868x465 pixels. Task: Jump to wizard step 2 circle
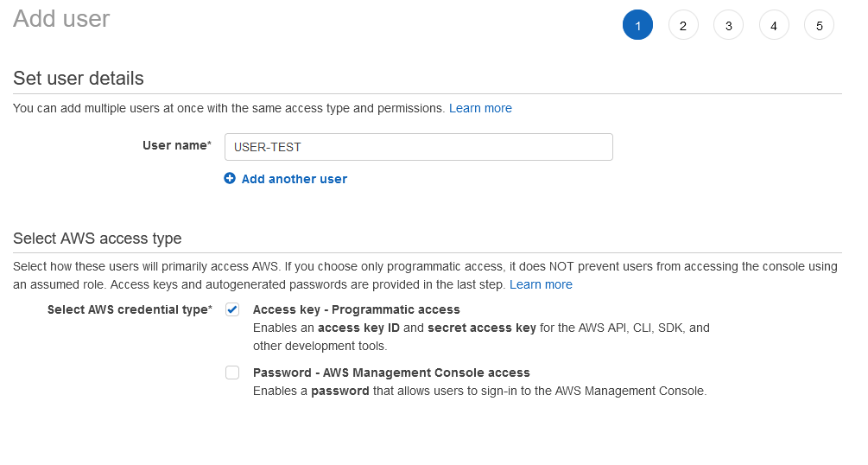coord(683,25)
